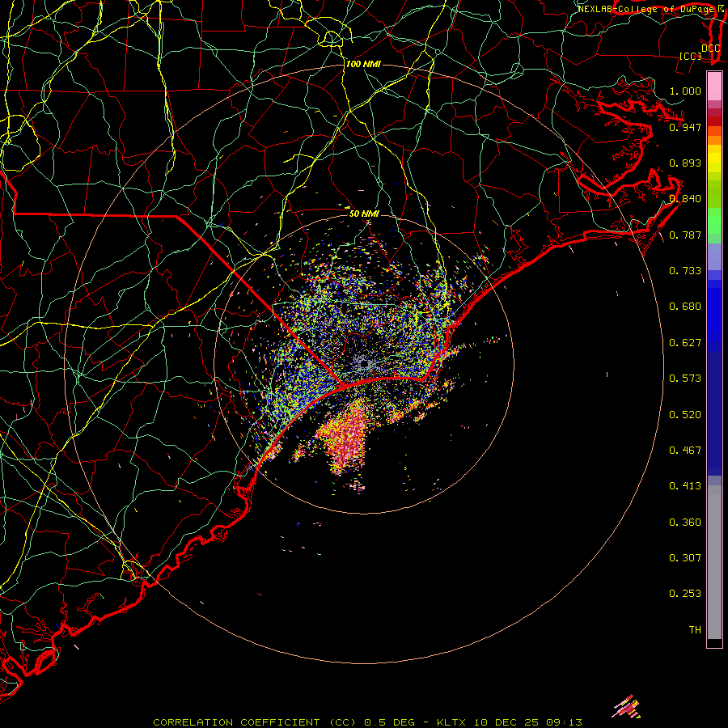The height and width of the screenshot is (728, 728).
Task: Click the gray radar site center
Action: tap(365, 365)
